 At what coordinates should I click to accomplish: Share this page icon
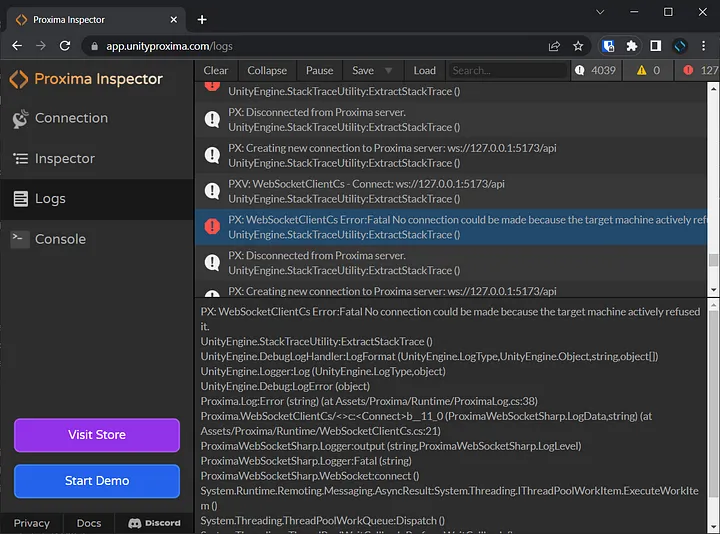(554, 46)
